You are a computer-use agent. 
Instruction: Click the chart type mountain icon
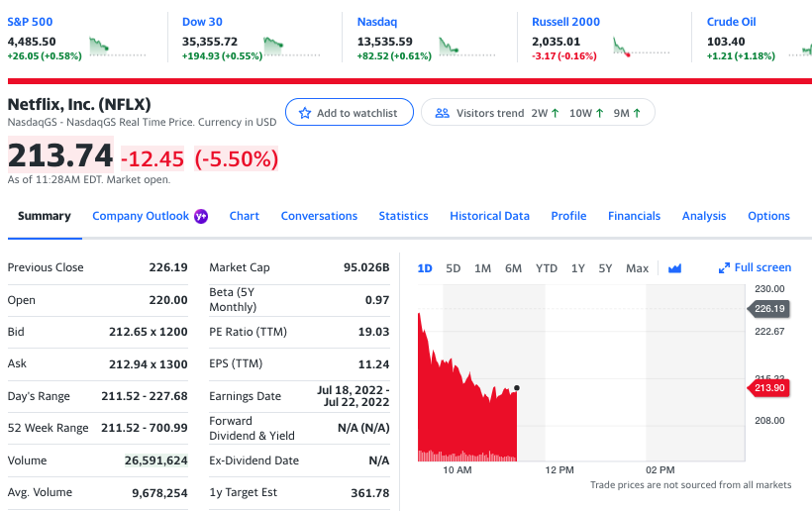(x=674, y=268)
